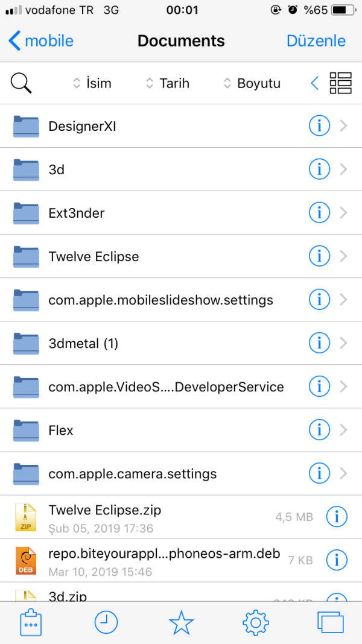
Task: Toggle sorting by İsim column
Action: [x=92, y=83]
